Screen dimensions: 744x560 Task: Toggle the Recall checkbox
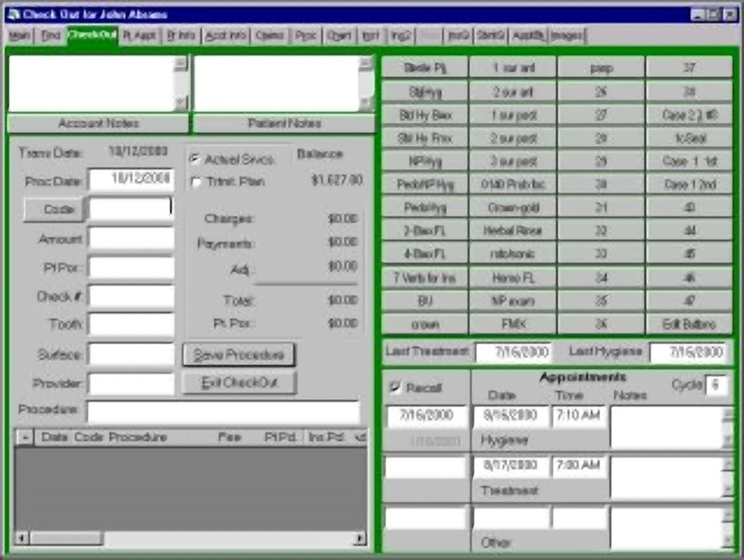click(394, 387)
